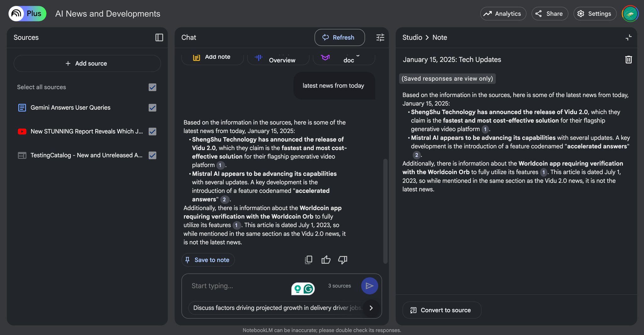
Task: Open chat configuration sliders icon
Action: (x=380, y=37)
